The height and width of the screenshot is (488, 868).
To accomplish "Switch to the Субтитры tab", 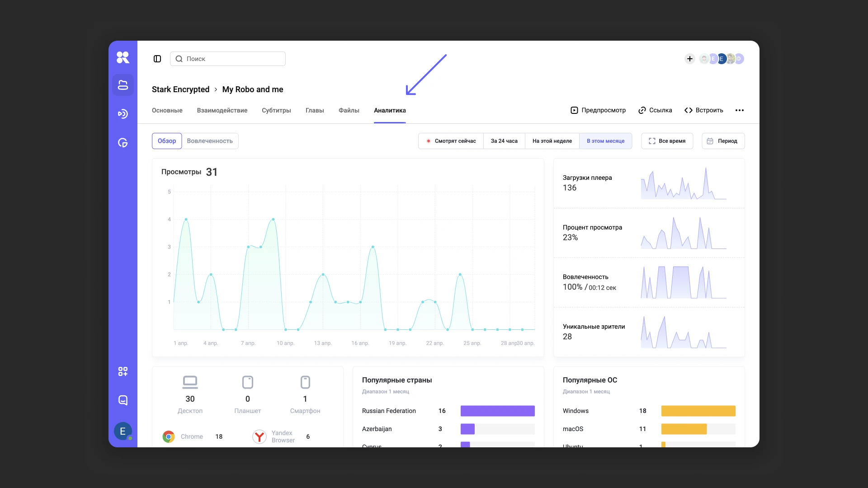I will coord(276,110).
